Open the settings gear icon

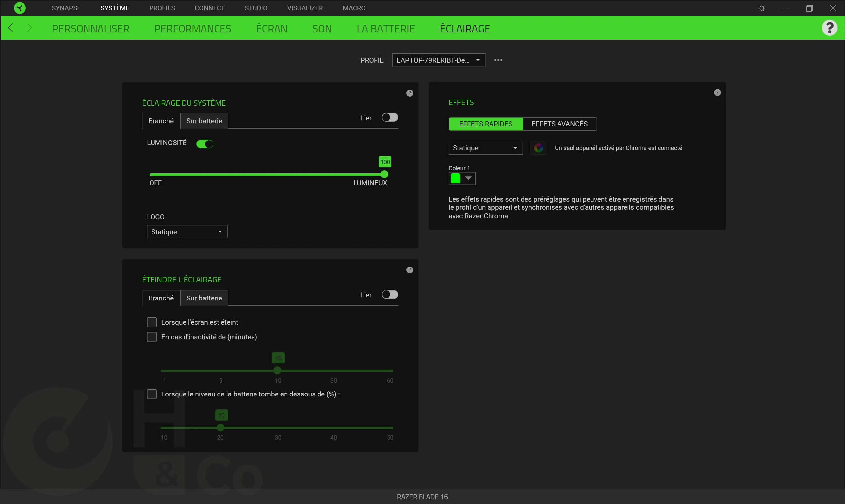(762, 8)
